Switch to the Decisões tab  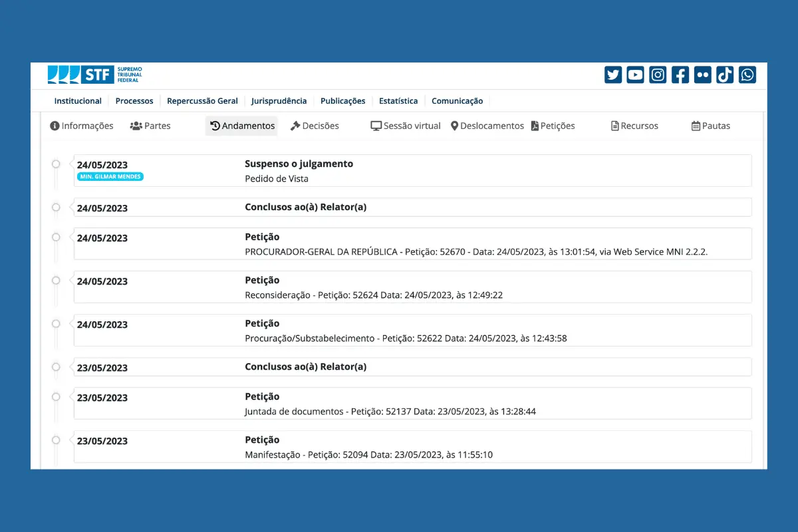315,126
